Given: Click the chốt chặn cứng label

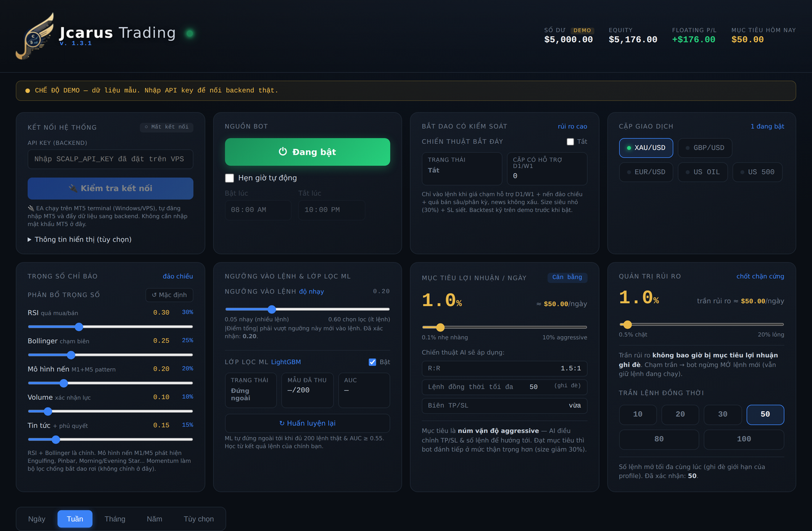Looking at the screenshot, I should coord(760,277).
